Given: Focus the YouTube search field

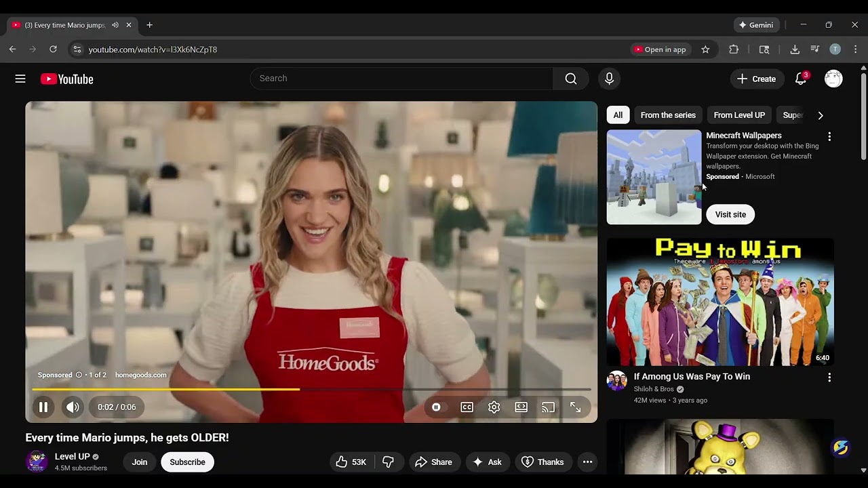Looking at the screenshot, I should click(401, 79).
